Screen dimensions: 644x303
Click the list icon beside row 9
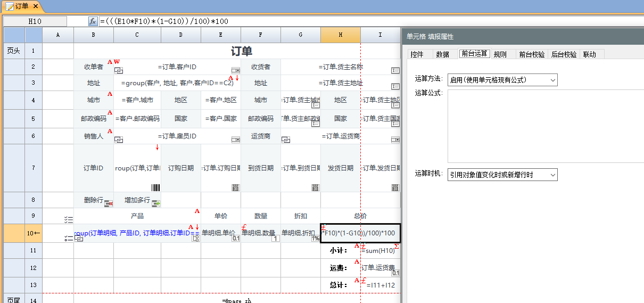[68, 219]
